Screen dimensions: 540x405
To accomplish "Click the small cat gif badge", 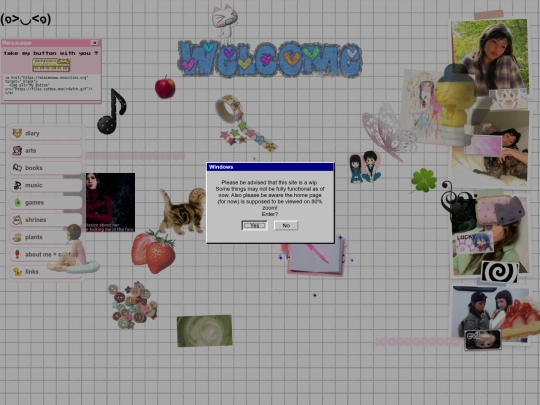I will [x=482, y=340].
